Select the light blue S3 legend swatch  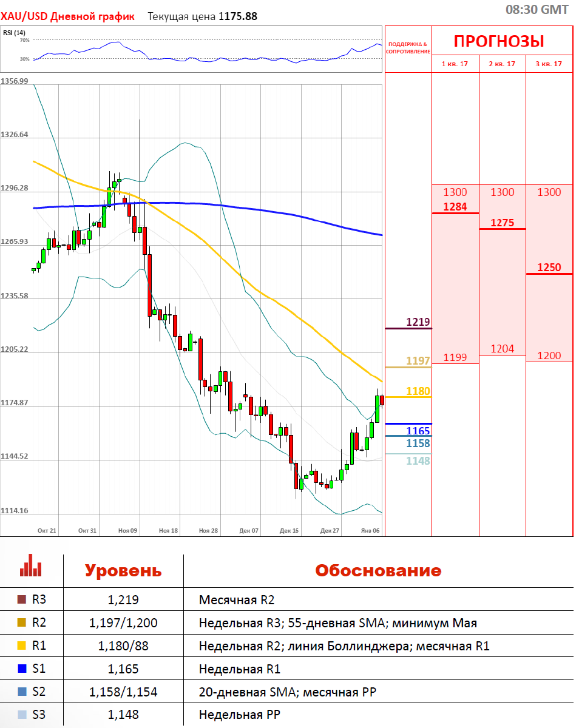tap(22, 715)
